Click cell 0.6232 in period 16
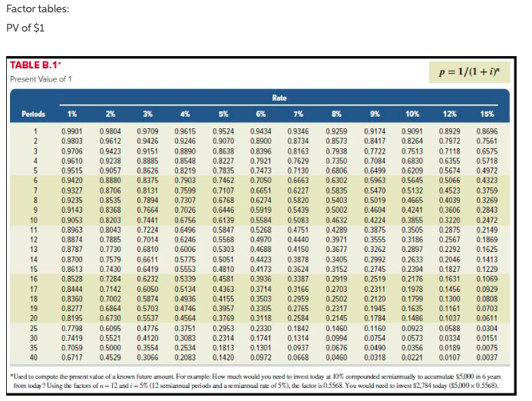Screen dimensions: 532x401 pyautogui.click(x=147, y=279)
